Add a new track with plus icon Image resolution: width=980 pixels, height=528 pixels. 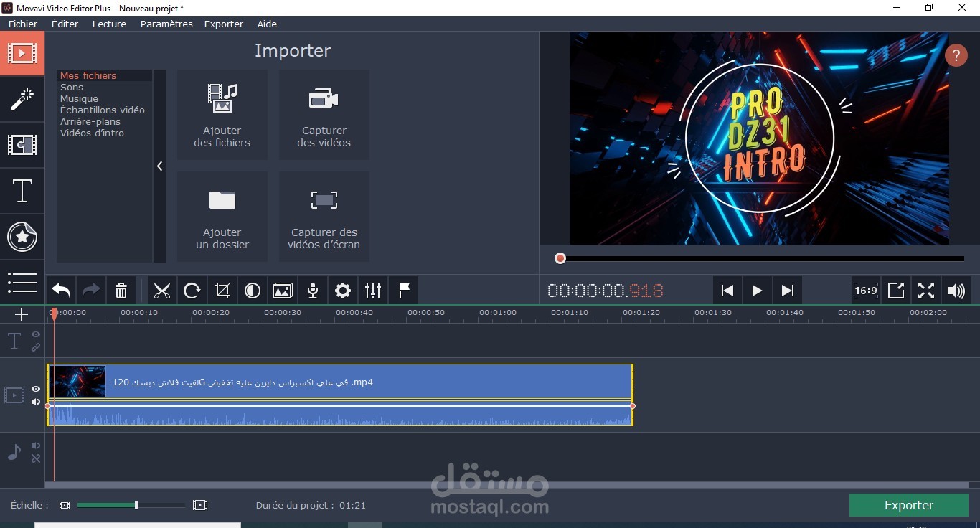(22, 314)
